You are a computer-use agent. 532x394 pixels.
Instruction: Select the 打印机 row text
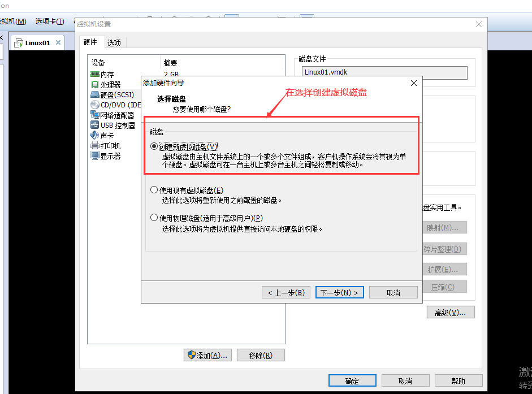[111, 146]
